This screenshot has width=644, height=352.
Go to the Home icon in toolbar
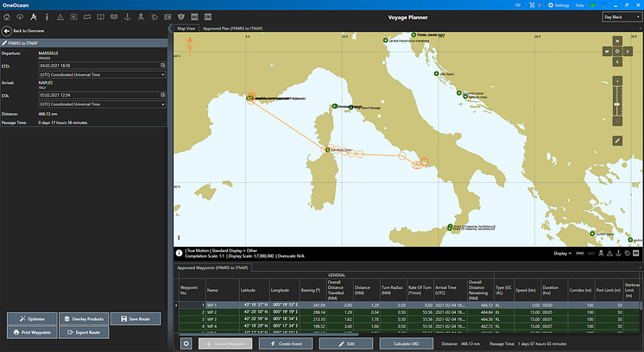pyautogui.click(x=7, y=16)
